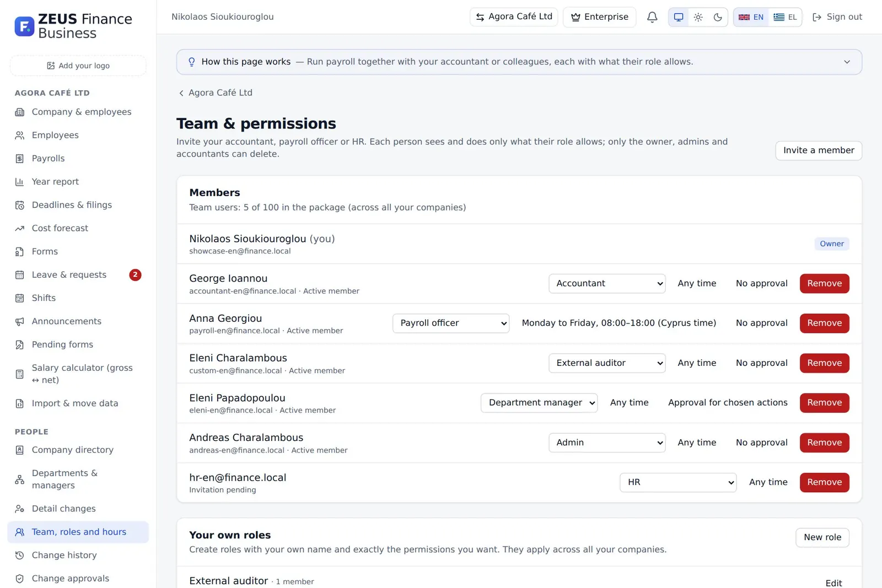Click the Change approvals shield icon
The image size is (882, 588).
(x=20, y=579)
